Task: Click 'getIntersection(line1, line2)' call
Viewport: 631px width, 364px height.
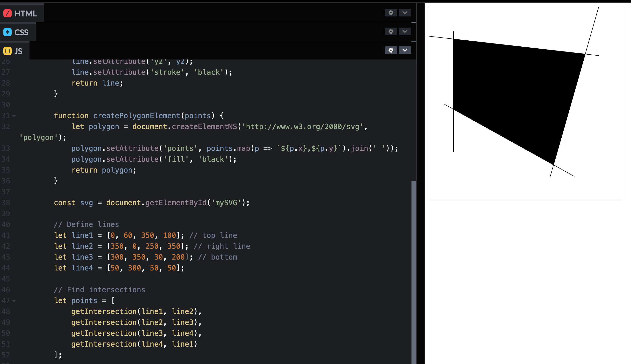Action: pos(134,312)
